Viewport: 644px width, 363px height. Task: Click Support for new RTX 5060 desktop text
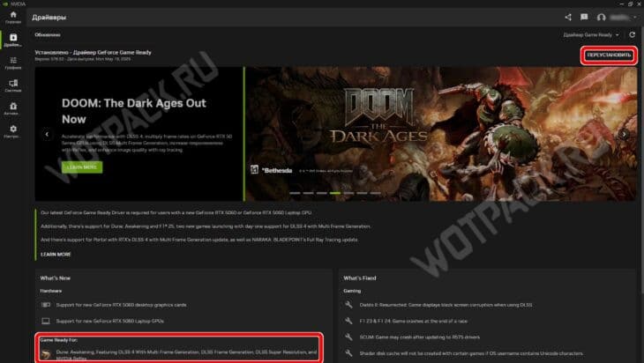click(121, 305)
